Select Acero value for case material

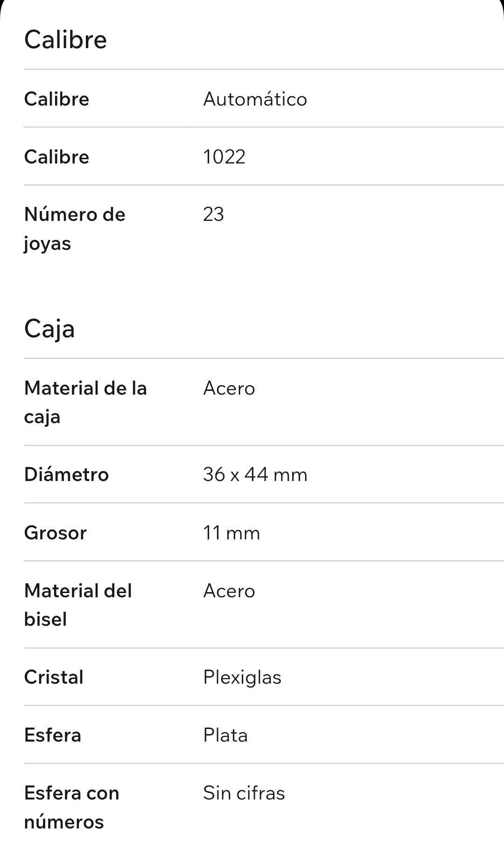[x=229, y=388]
